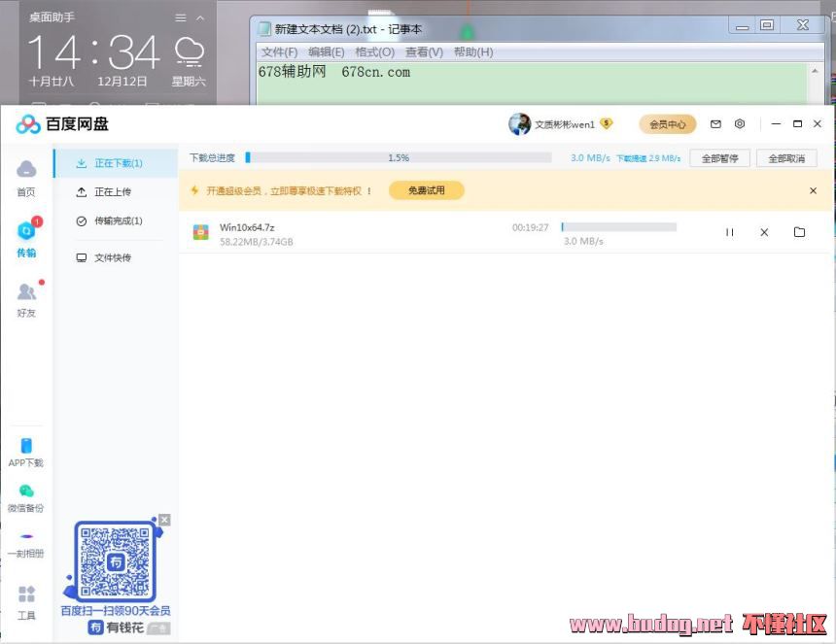Click the Win10x64.7z file progress bar
The width and height of the screenshot is (836, 644).
pyautogui.click(x=618, y=227)
